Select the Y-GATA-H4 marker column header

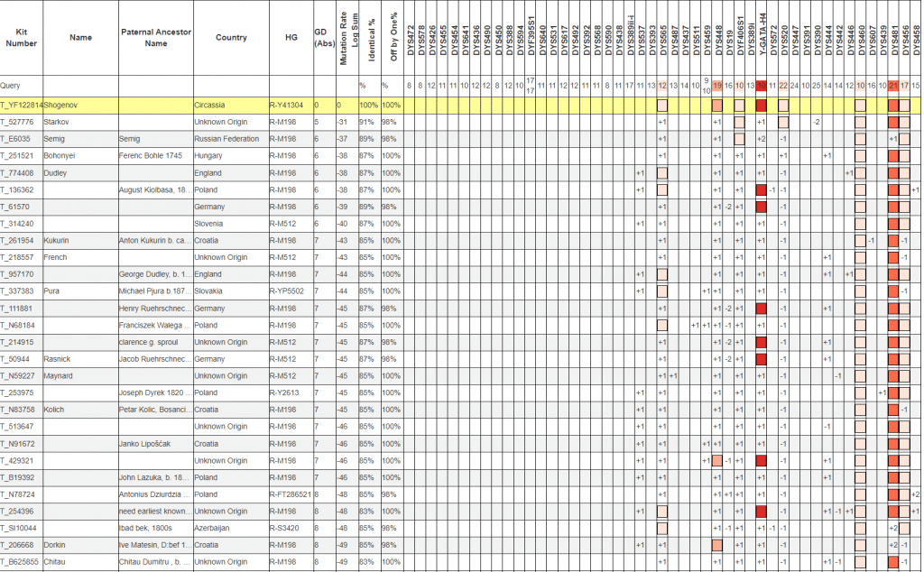(762, 37)
